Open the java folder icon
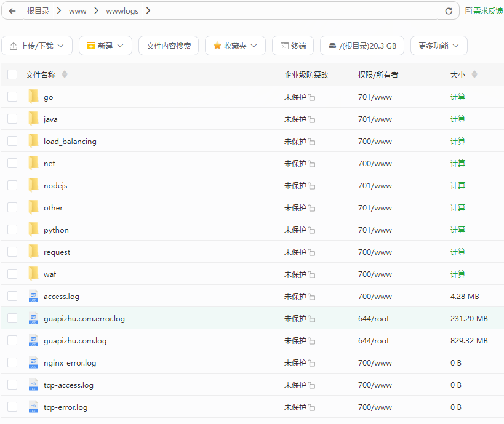The height and width of the screenshot is (424, 504). click(x=33, y=119)
